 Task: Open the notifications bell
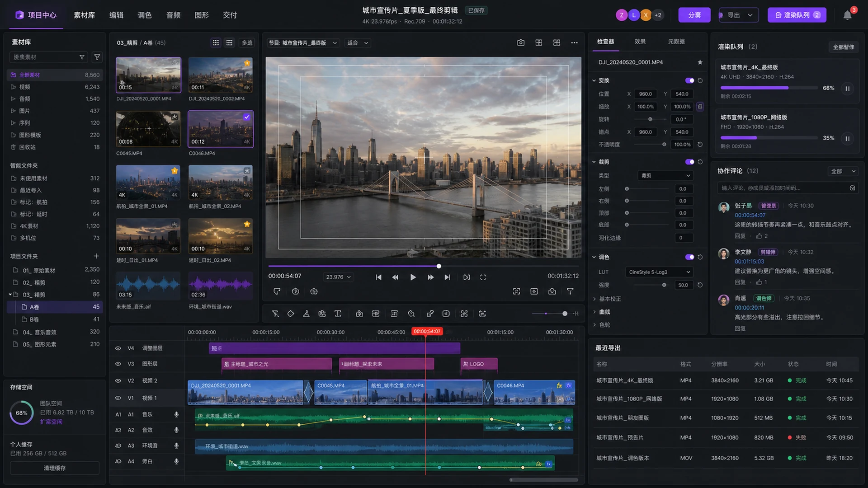[x=848, y=15]
